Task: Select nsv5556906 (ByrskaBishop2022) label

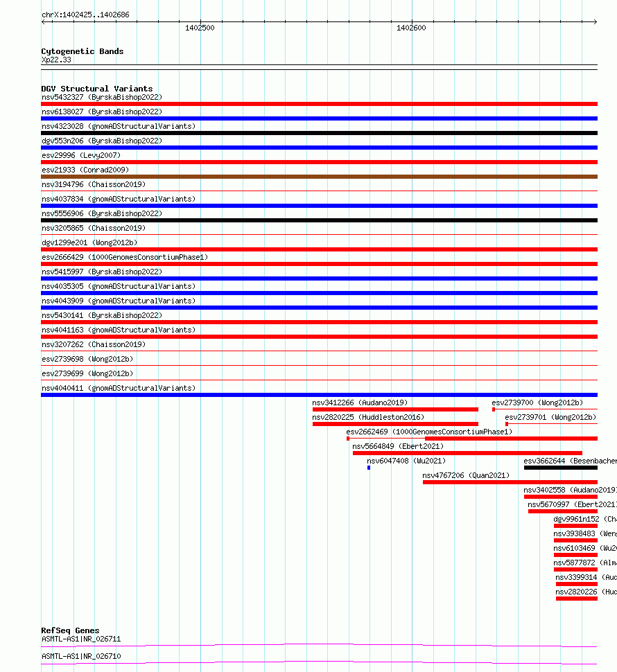Action: click(x=102, y=214)
